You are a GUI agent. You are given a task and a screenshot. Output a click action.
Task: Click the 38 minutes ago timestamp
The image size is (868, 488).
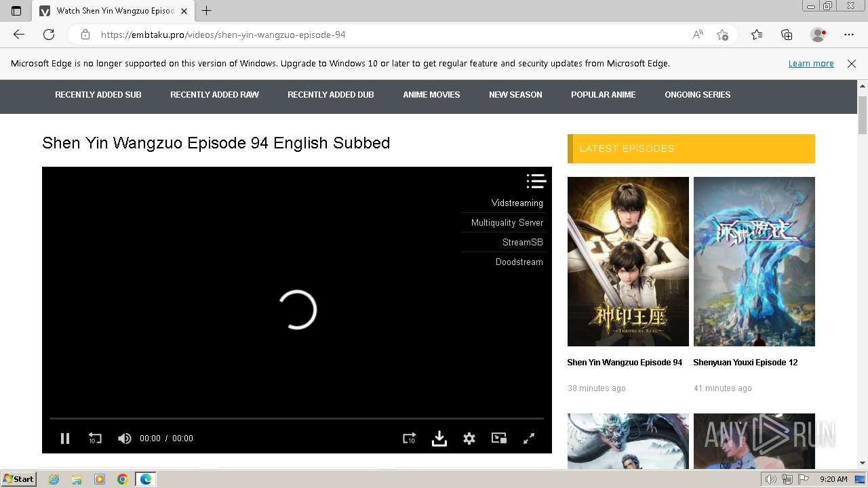point(597,388)
